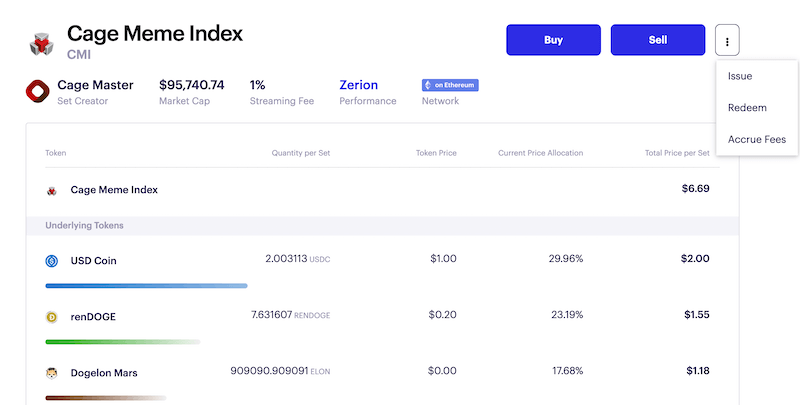Click the Cage Meme Index cube logo
Image resolution: width=800 pixels, height=405 pixels.
click(x=42, y=44)
